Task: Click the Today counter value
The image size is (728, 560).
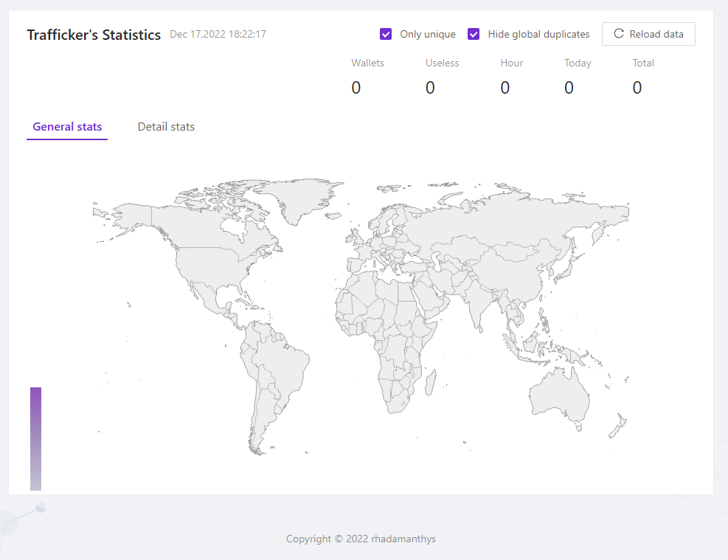Action: tap(569, 88)
